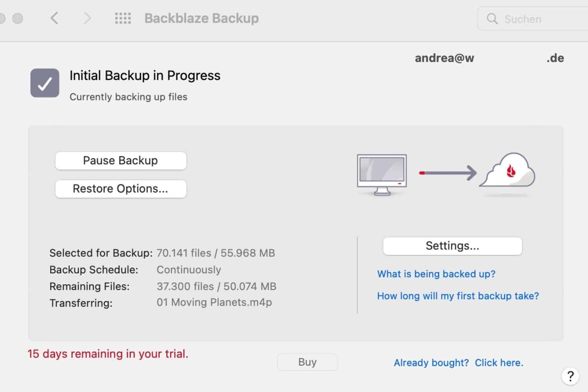Click the 'Transferring:' label
588x392 pixels.
[x=81, y=303]
